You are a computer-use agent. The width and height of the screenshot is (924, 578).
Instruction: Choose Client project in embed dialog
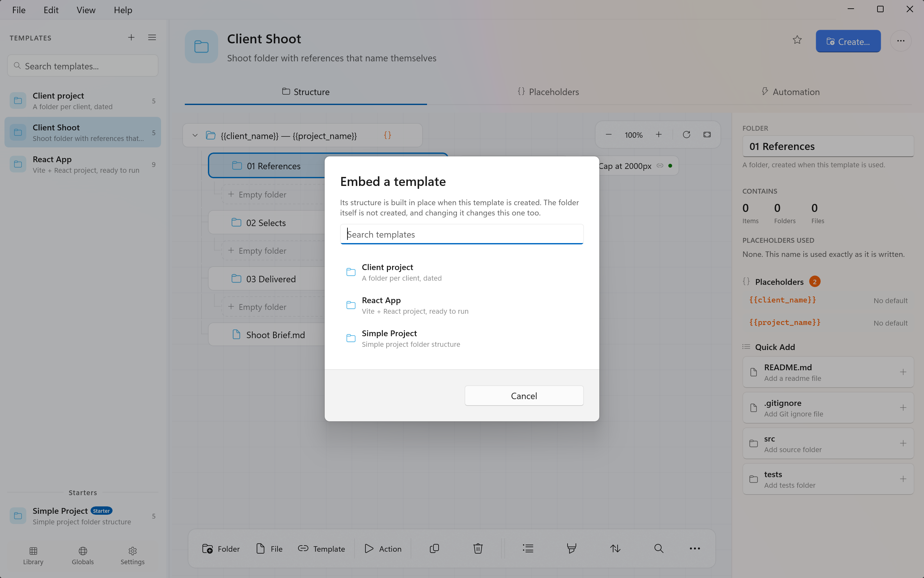462,272
